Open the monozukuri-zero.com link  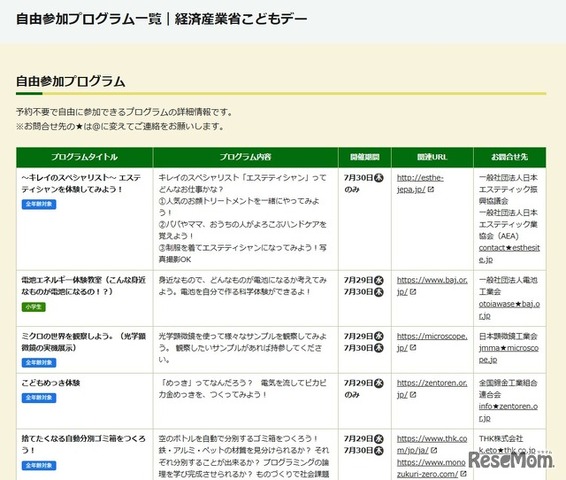click(431, 468)
